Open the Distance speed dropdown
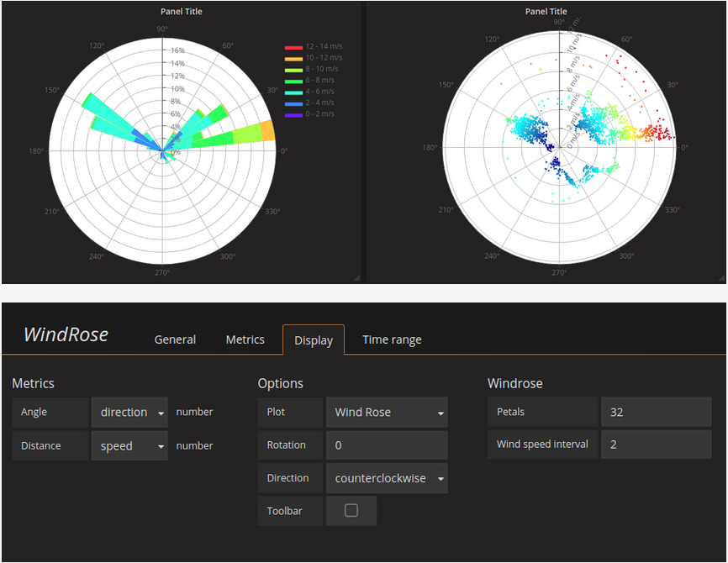The height and width of the screenshot is (563, 728). point(129,445)
